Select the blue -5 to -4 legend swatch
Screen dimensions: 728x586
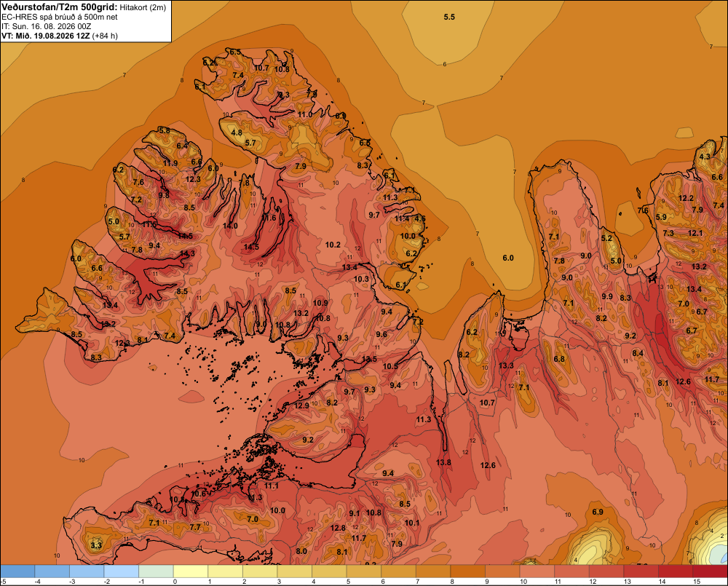pos(17,571)
